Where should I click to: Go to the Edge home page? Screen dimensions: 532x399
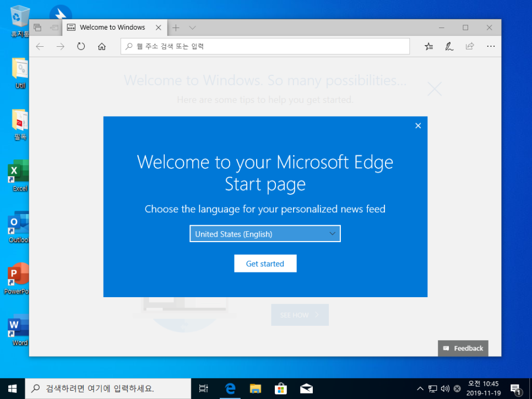point(102,46)
